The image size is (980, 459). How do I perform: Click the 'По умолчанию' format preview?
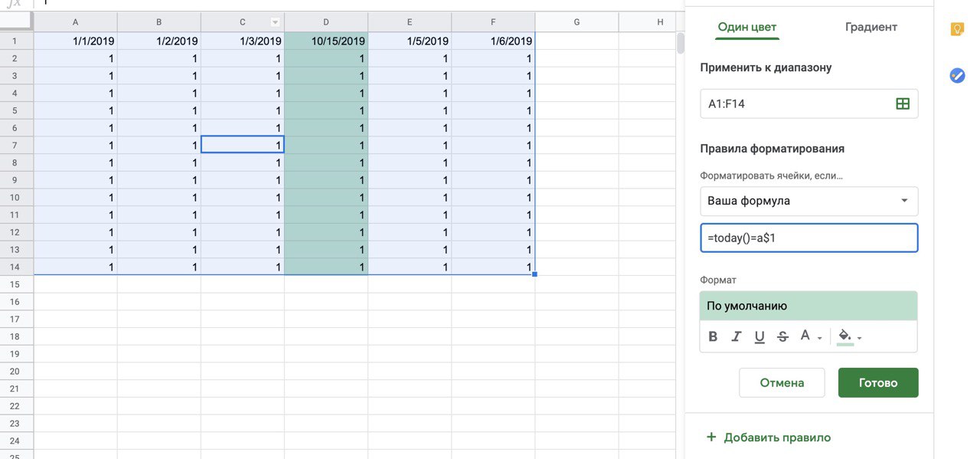pos(808,306)
